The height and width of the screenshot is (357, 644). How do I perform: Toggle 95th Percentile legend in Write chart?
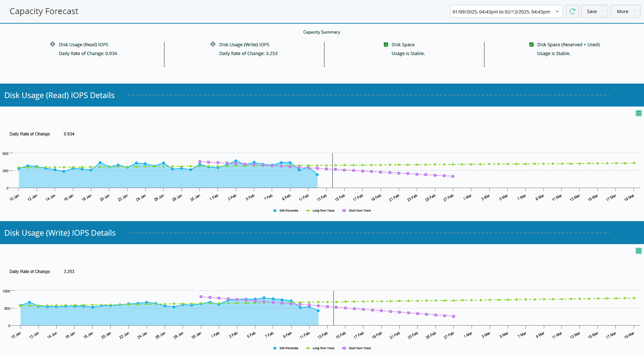pyautogui.click(x=286, y=348)
